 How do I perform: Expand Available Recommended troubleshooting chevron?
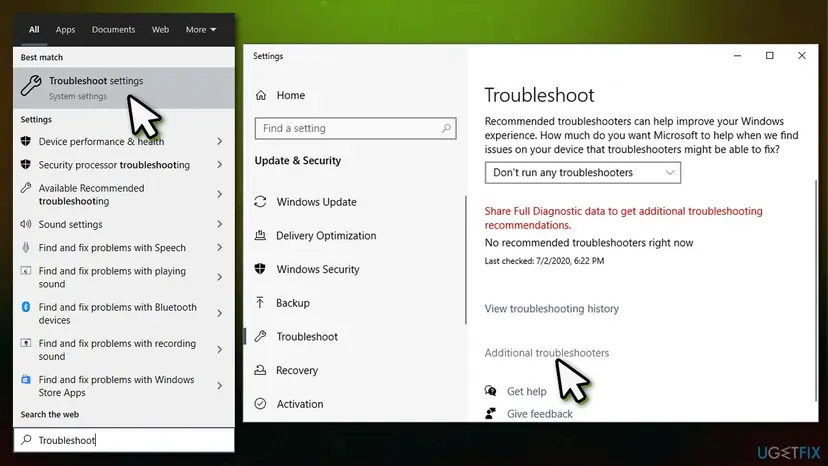coord(220,194)
